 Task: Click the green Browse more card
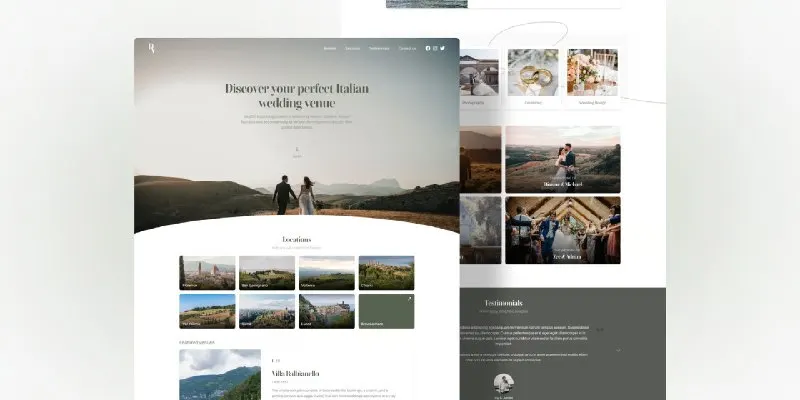386,311
